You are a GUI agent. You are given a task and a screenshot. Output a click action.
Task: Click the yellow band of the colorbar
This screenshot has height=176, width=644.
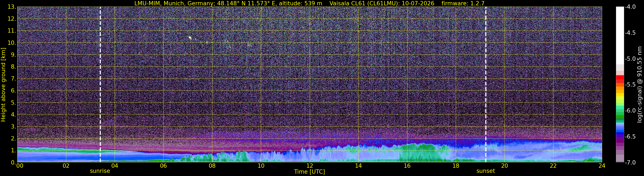620,95
